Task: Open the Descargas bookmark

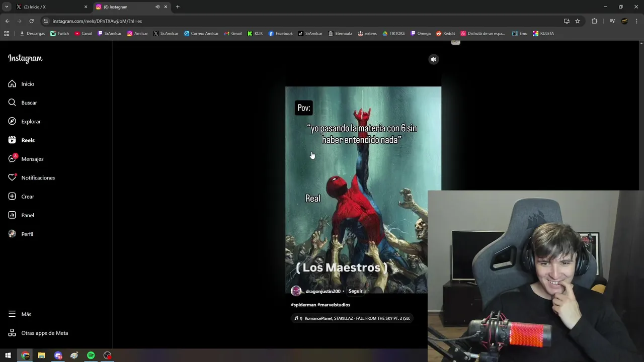Action: click(32, 34)
